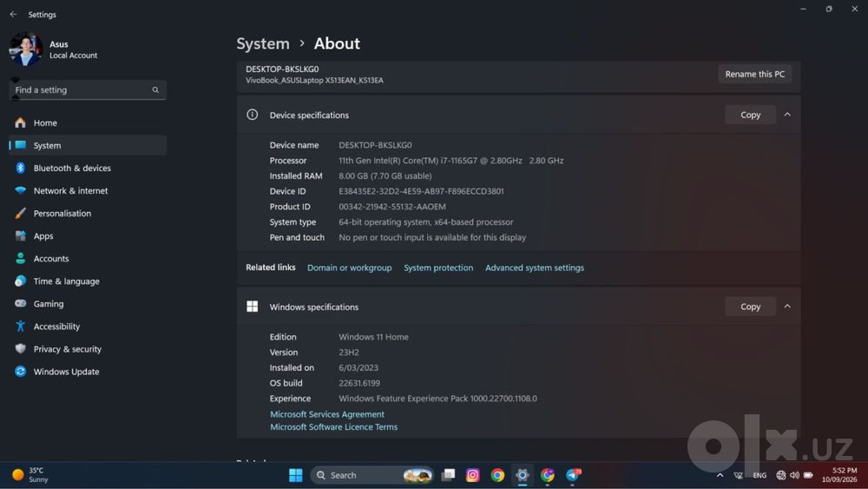
Task: Open Bluetooth & devices settings
Action: [88, 169]
